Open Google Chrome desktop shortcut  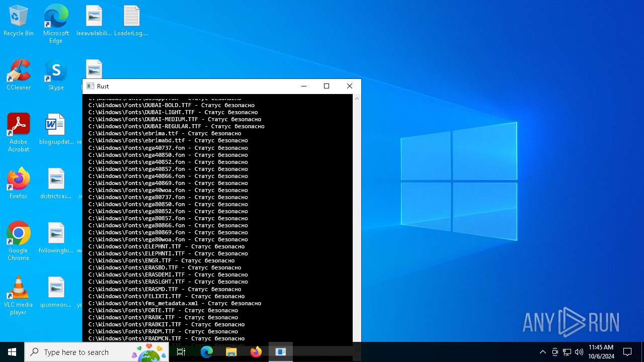click(19, 242)
